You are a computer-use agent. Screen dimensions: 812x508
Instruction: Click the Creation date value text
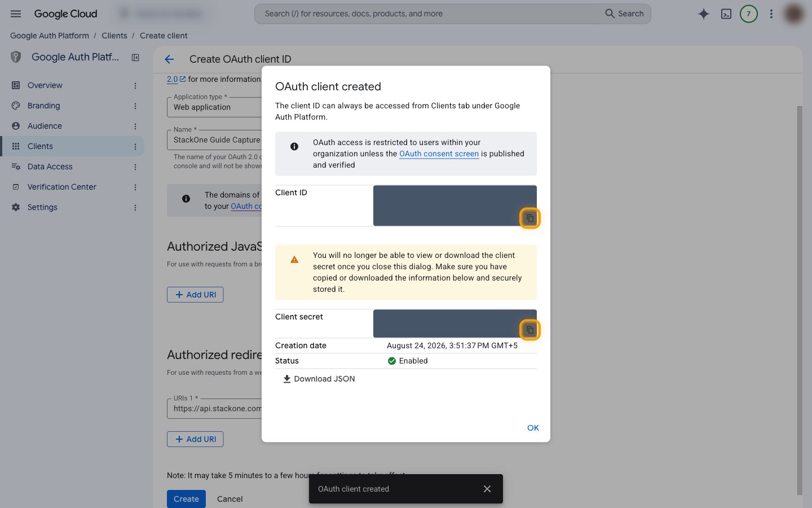coord(452,345)
